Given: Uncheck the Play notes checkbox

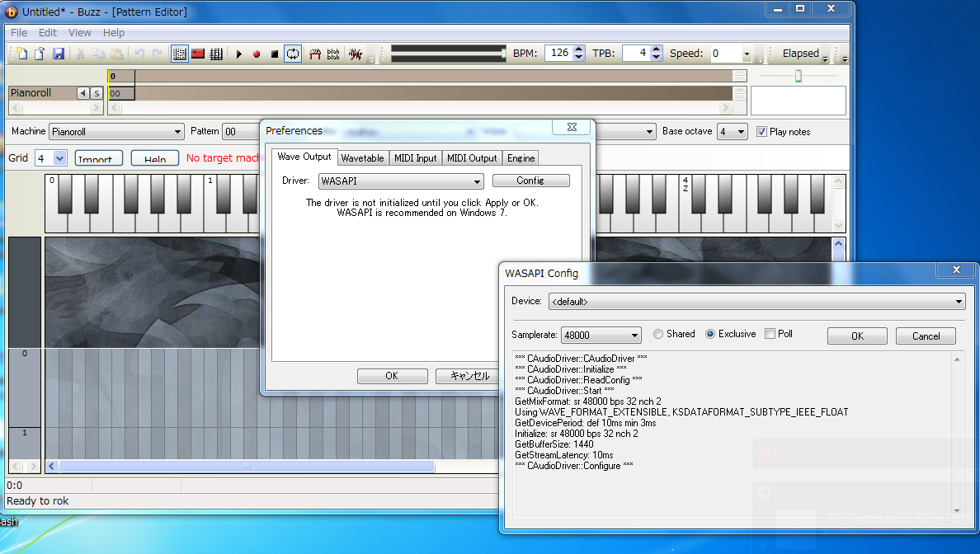Looking at the screenshot, I should 761,132.
